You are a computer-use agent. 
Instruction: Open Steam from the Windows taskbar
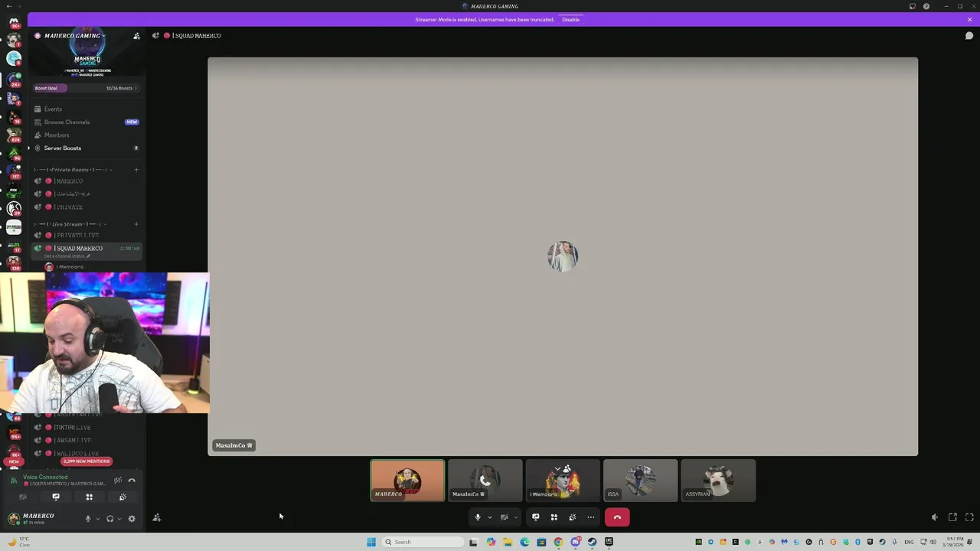[x=592, y=542]
